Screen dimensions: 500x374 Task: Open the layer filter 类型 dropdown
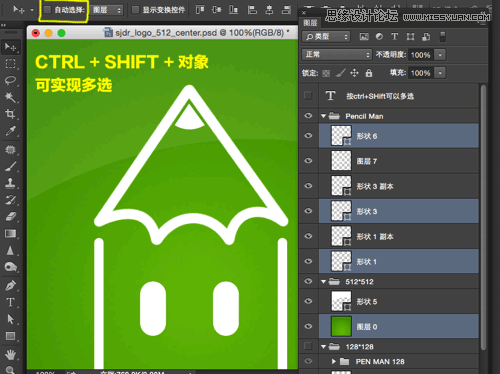[x=326, y=37]
